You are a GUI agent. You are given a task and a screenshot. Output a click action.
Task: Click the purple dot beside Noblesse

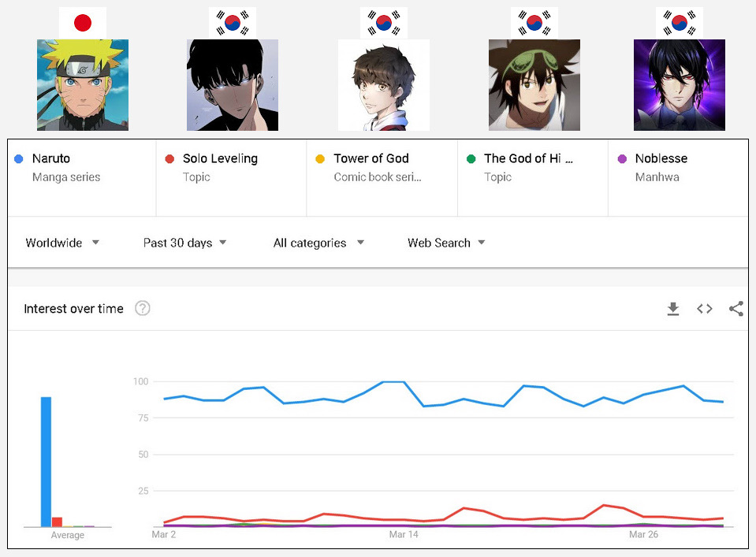point(622,158)
